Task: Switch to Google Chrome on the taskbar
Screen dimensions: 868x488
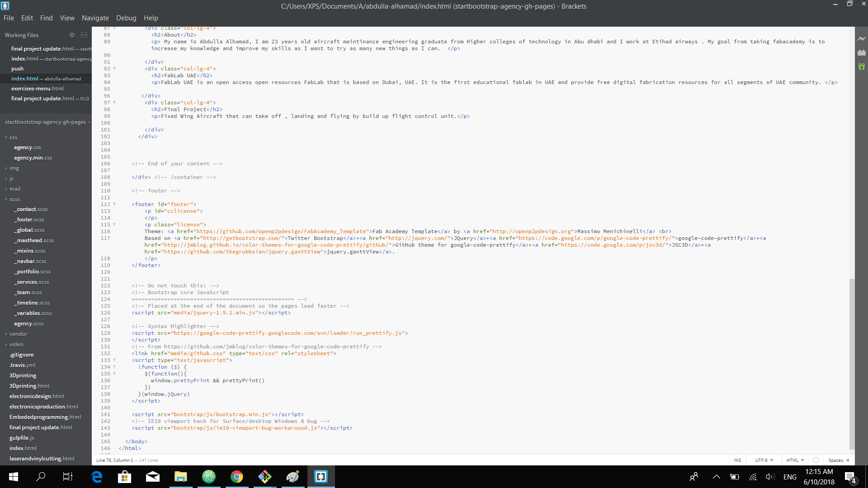Action: point(237,477)
